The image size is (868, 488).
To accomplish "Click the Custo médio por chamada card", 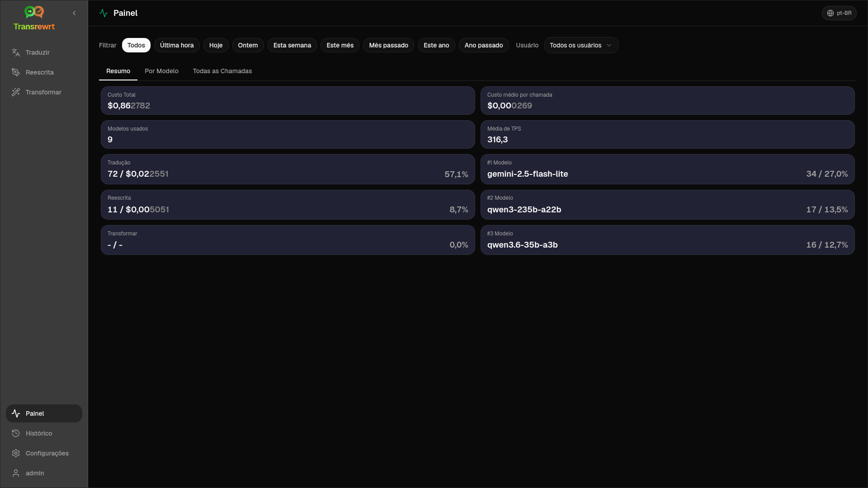I will click(x=667, y=100).
